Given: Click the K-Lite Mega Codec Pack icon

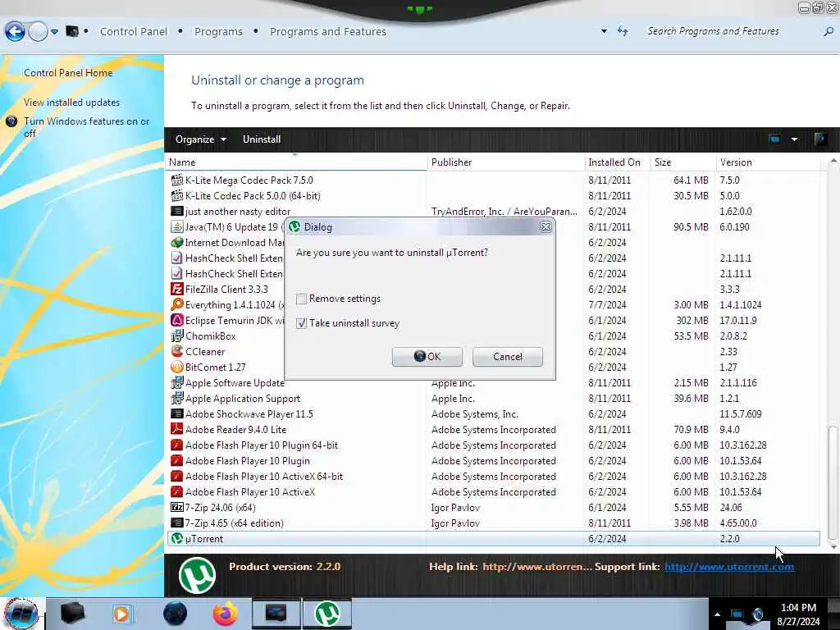Looking at the screenshot, I should [x=177, y=180].
